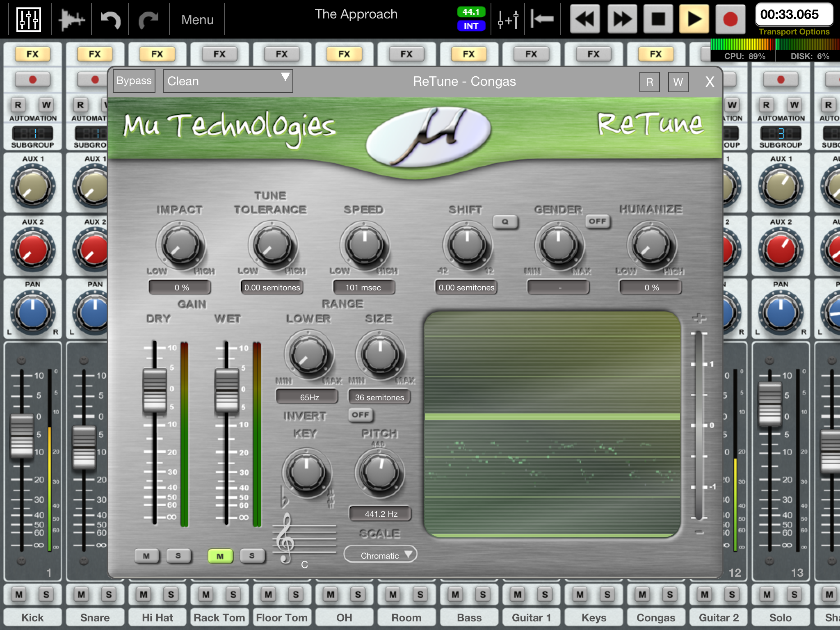Toggle the INT clock source indicator
This screenshot has height=630, width=840.
click(471, 26)
